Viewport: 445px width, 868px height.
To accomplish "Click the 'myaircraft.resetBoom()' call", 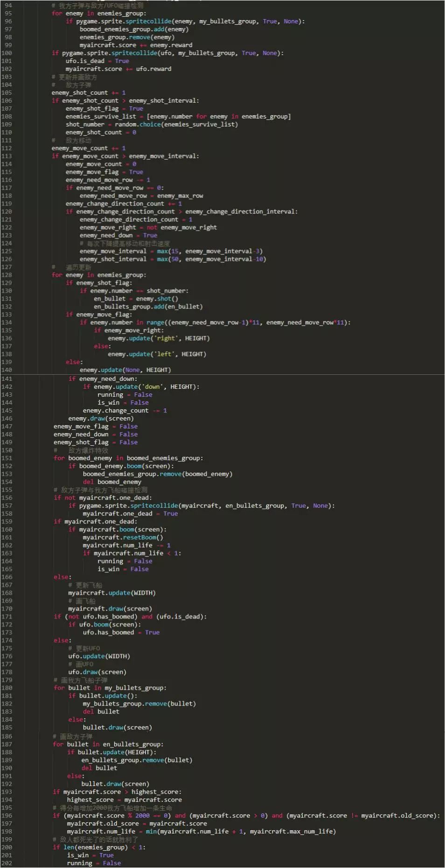I will (x=123, y=538).
